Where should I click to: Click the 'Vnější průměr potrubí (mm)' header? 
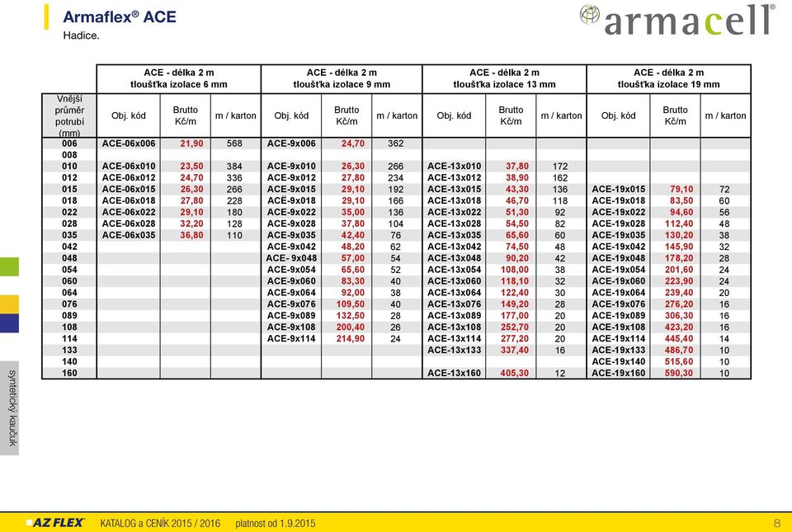(69, 115)
